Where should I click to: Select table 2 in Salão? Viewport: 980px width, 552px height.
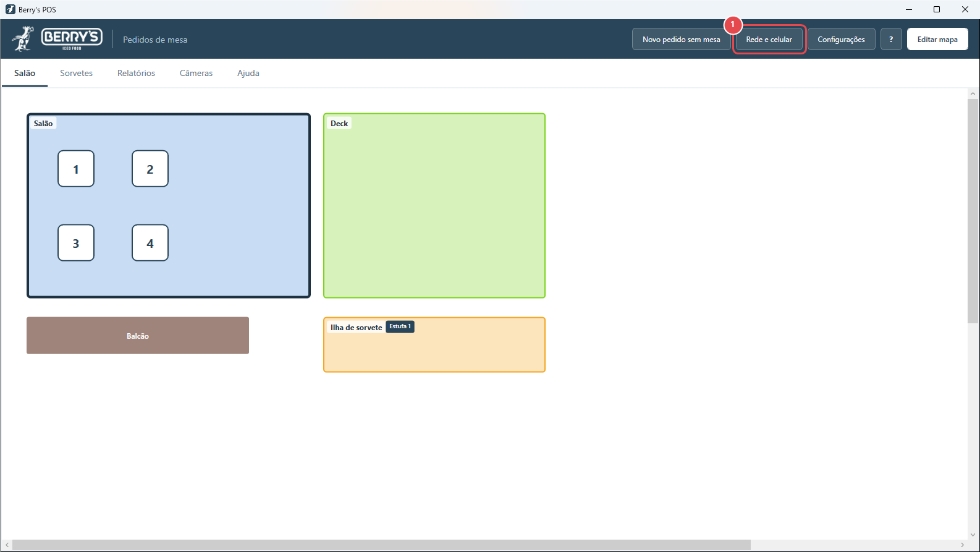click(150, 169)
